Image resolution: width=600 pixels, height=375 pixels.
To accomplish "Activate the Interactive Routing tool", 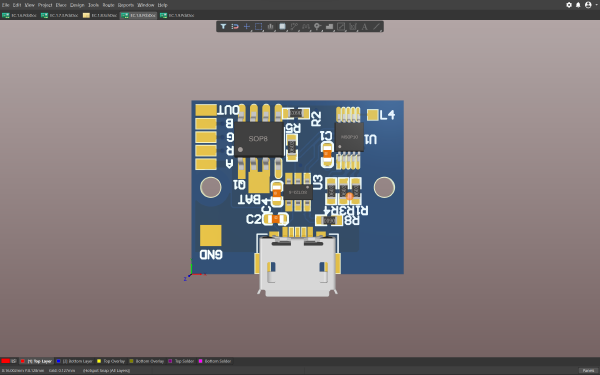I will [x=294, y=26].
